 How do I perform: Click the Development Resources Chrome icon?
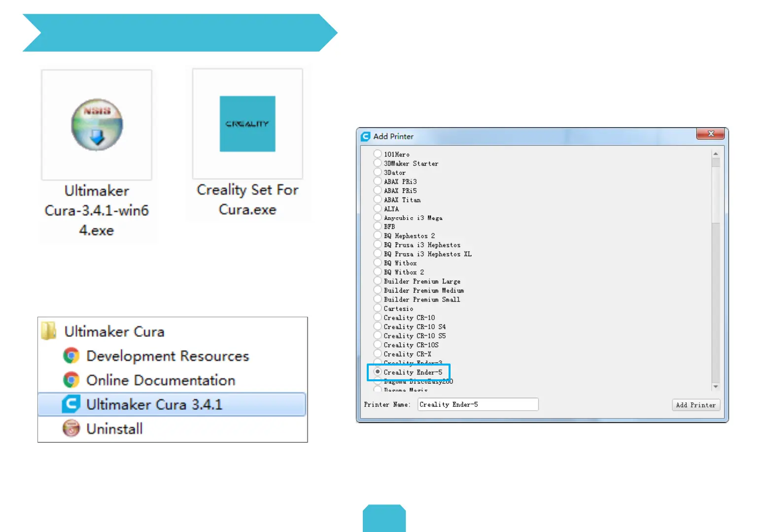click(71, 356)
